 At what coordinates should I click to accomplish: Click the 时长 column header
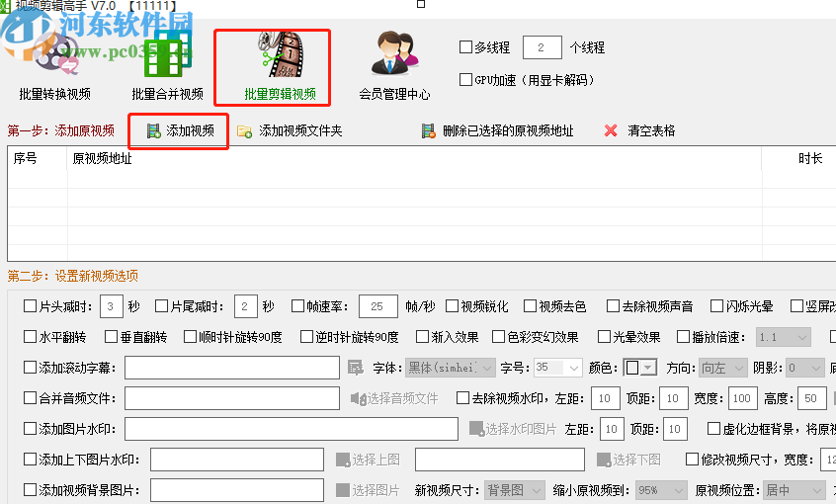pyautogui.click(x=799, y=158)
